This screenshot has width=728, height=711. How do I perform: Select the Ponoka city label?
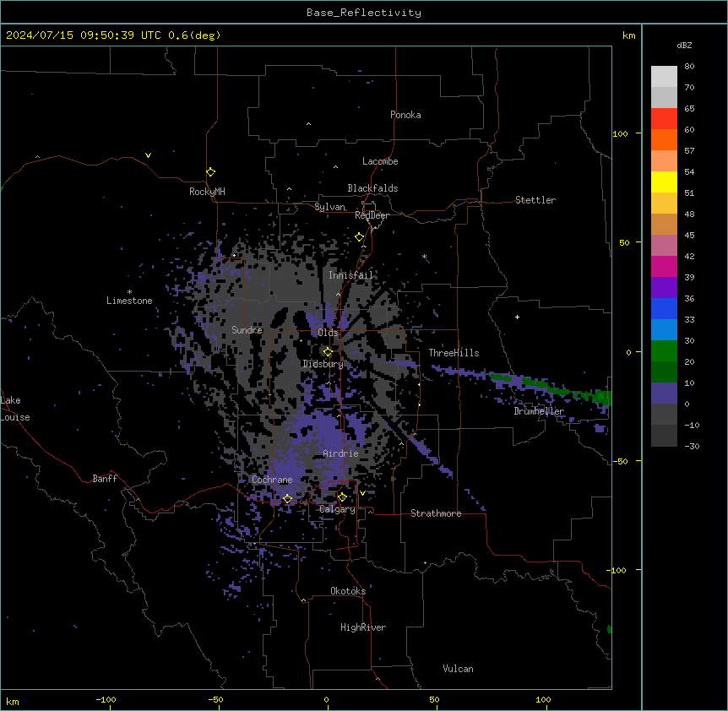click(x=405, y=115)
